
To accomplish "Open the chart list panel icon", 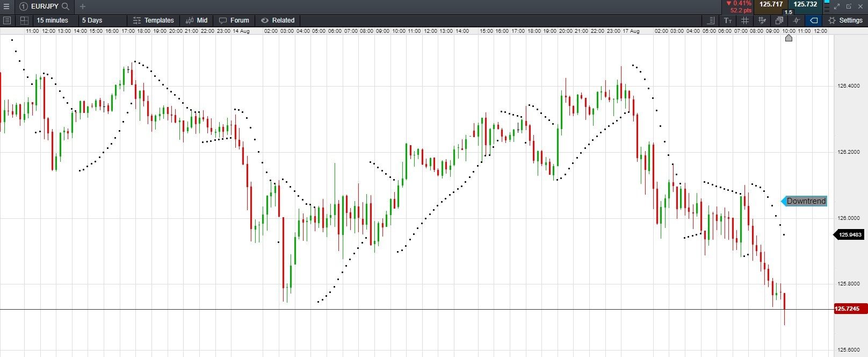I will point(7,20).
